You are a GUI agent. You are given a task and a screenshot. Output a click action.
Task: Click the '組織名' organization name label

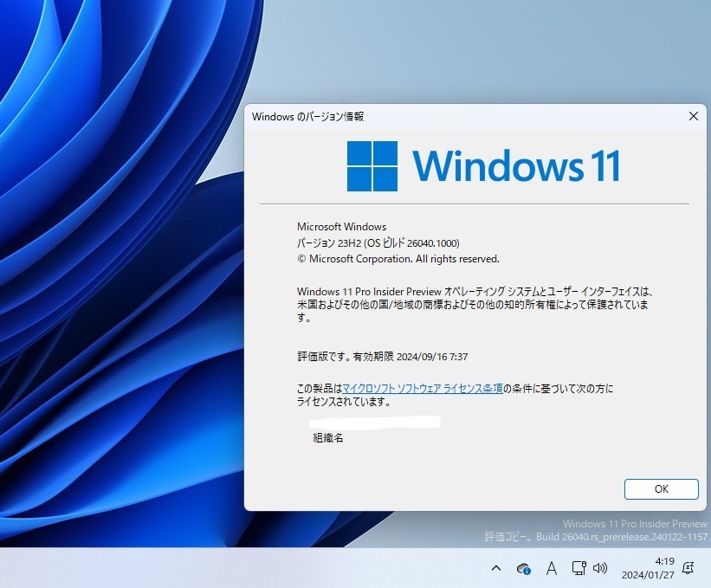tap(328, 438)
